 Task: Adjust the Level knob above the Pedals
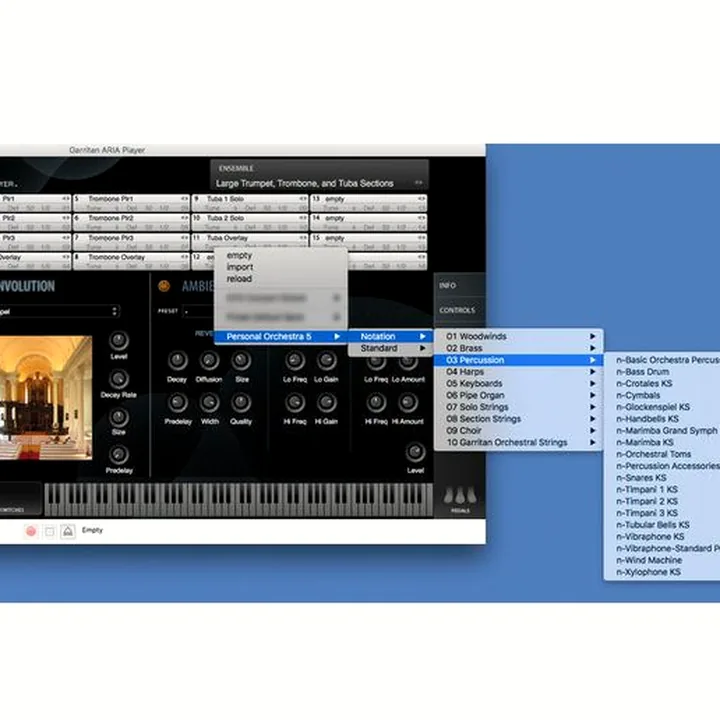click(415, 452)
